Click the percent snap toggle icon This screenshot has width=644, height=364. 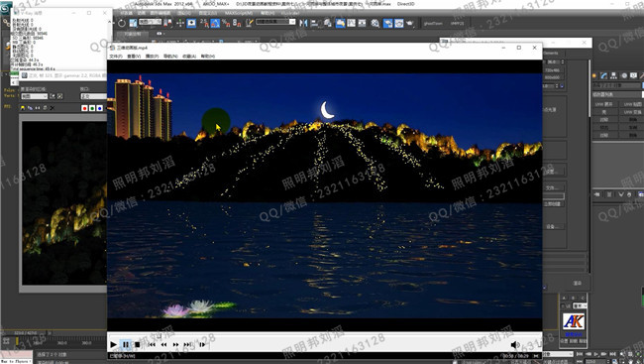[x=226, y=24]
